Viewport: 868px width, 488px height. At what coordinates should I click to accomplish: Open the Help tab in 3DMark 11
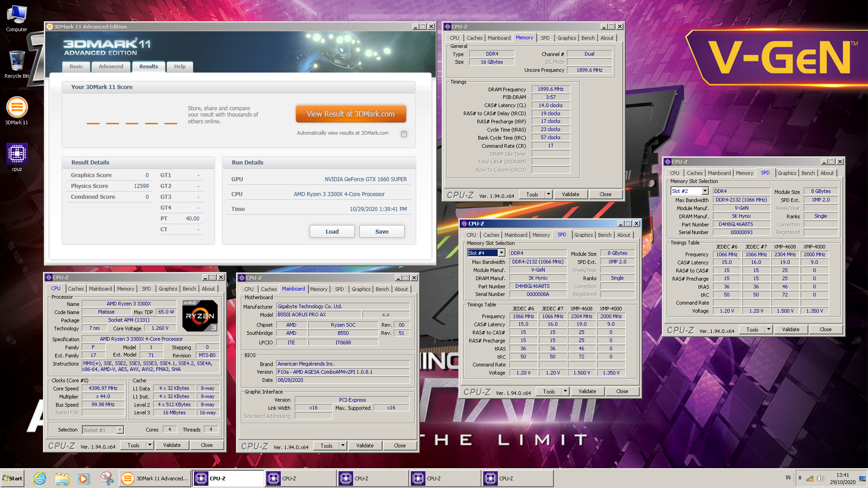point(180,66)
